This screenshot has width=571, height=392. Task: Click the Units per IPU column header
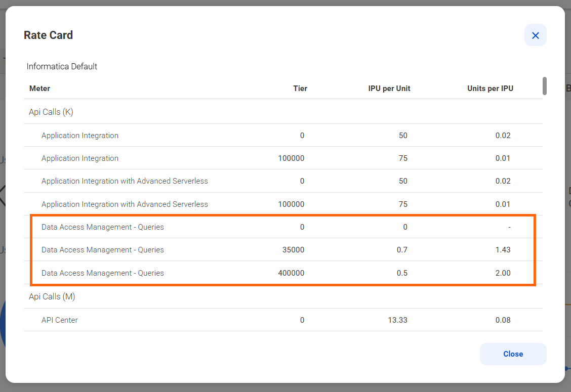click(x=490, y=89)
